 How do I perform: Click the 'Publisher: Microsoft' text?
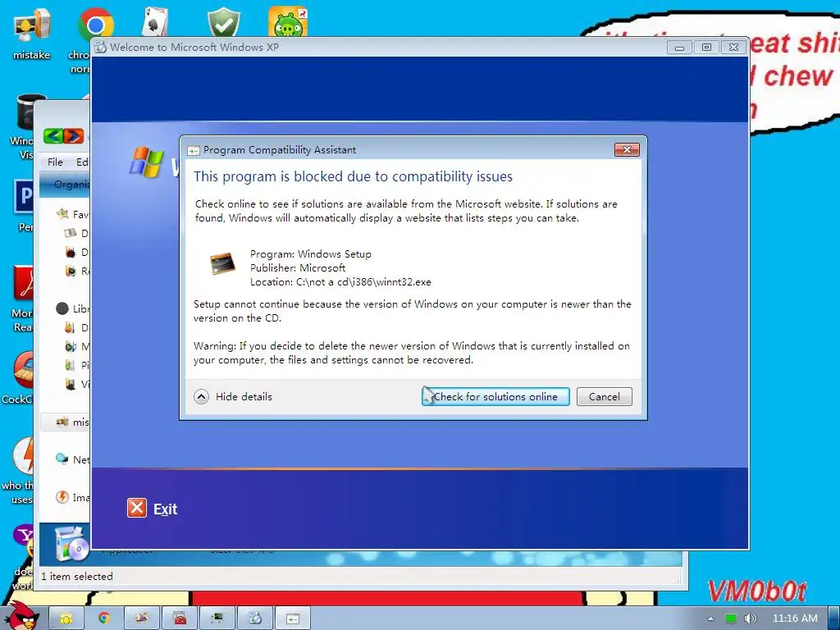click(298, 268)
